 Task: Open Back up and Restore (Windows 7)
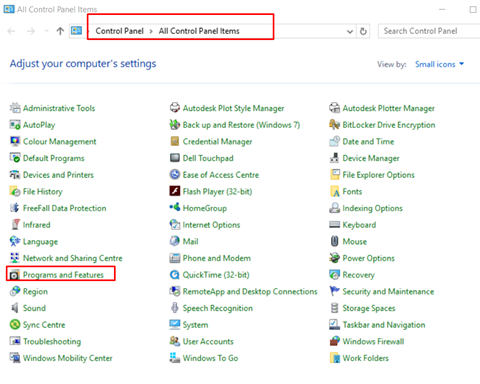(x=241, y=125)
